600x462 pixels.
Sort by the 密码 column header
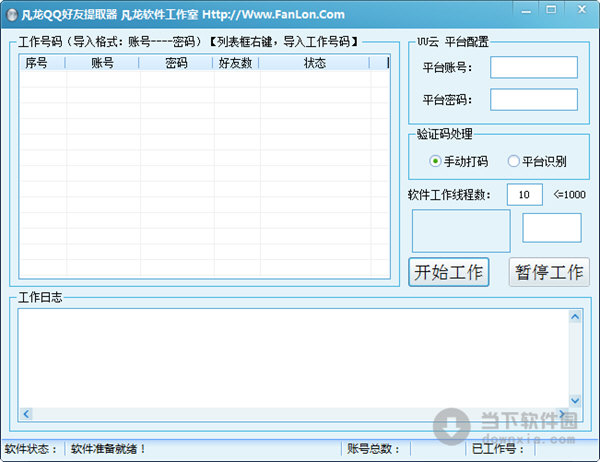point(176,63)
